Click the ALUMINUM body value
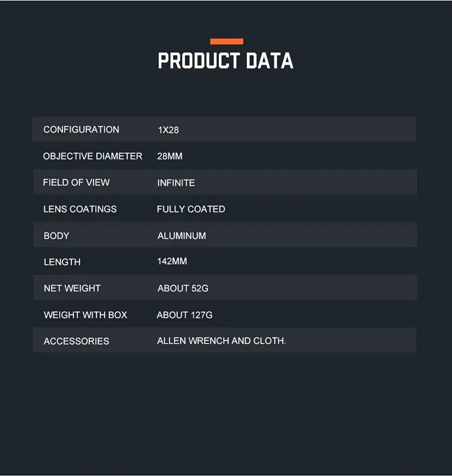This screenshot has height=476, width=452. coord(182,236)
